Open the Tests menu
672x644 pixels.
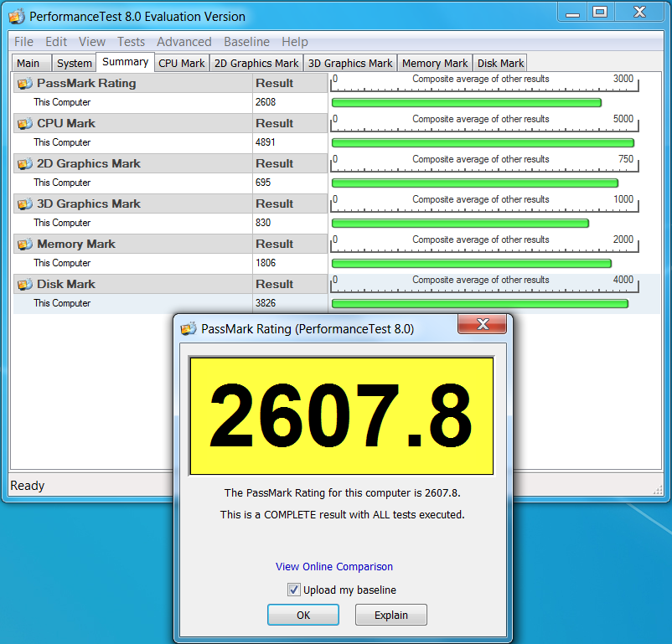point(132,42)
